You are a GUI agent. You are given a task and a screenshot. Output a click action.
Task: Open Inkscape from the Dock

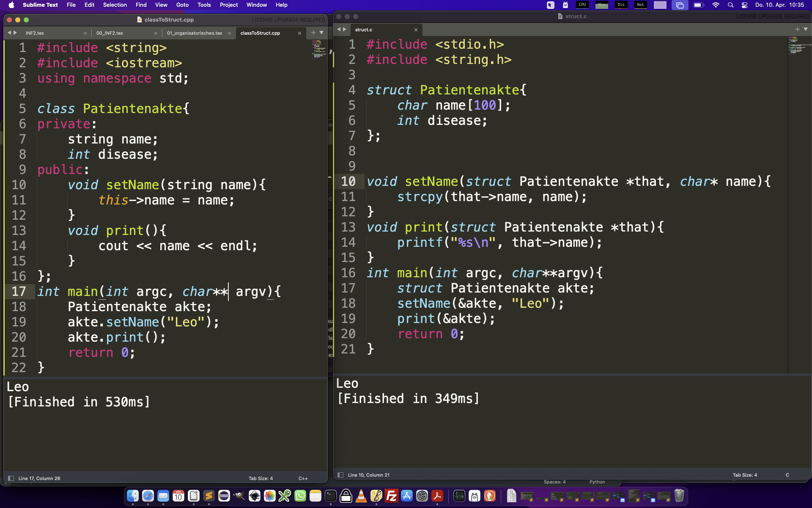coord(255,495)
